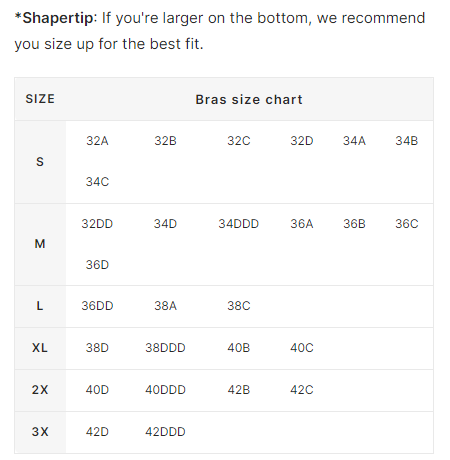
Task: Select the M size row label
Action: pyautogui.click(x=40, y=244)
